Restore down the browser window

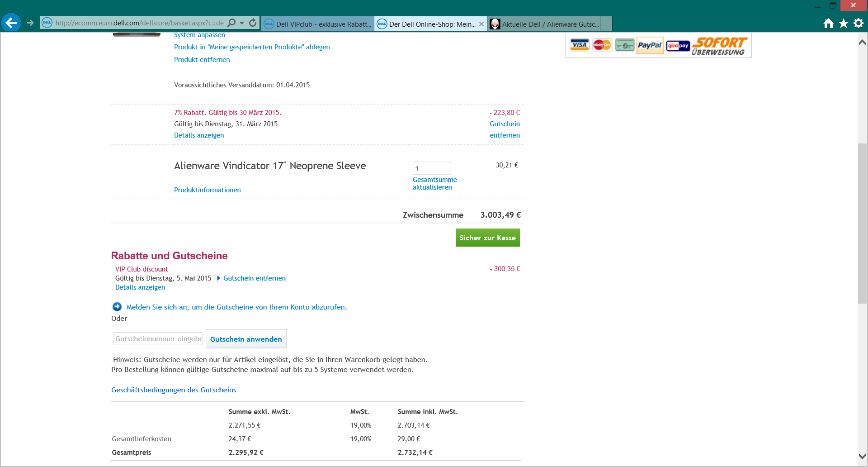click(x=832, y=5)
